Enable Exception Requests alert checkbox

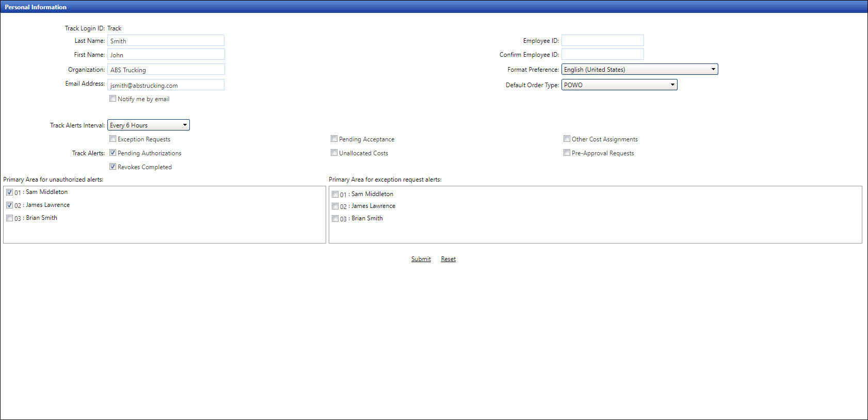click(112, 139)
